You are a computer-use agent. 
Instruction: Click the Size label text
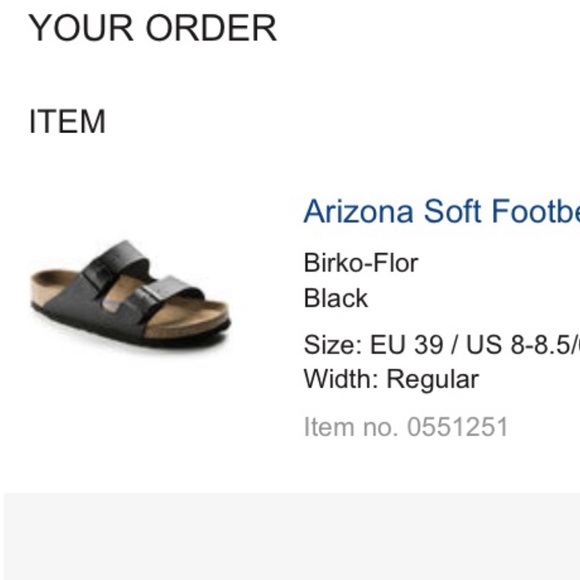[x=333, y=345]
